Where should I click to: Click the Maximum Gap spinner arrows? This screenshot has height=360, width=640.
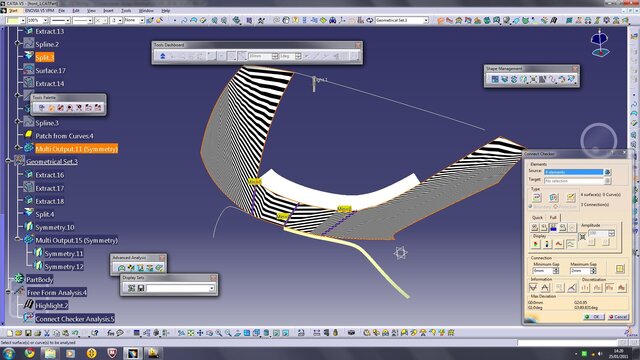593,271
